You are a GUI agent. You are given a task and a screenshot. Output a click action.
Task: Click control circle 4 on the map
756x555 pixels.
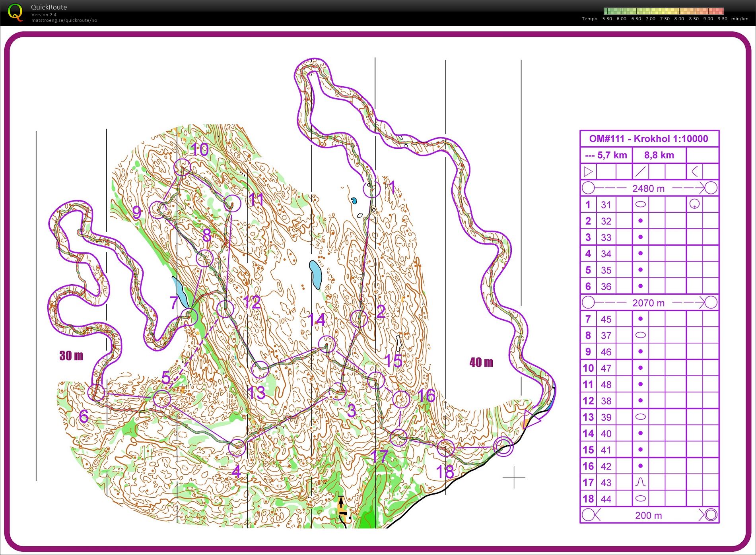(x=237, y=448)
